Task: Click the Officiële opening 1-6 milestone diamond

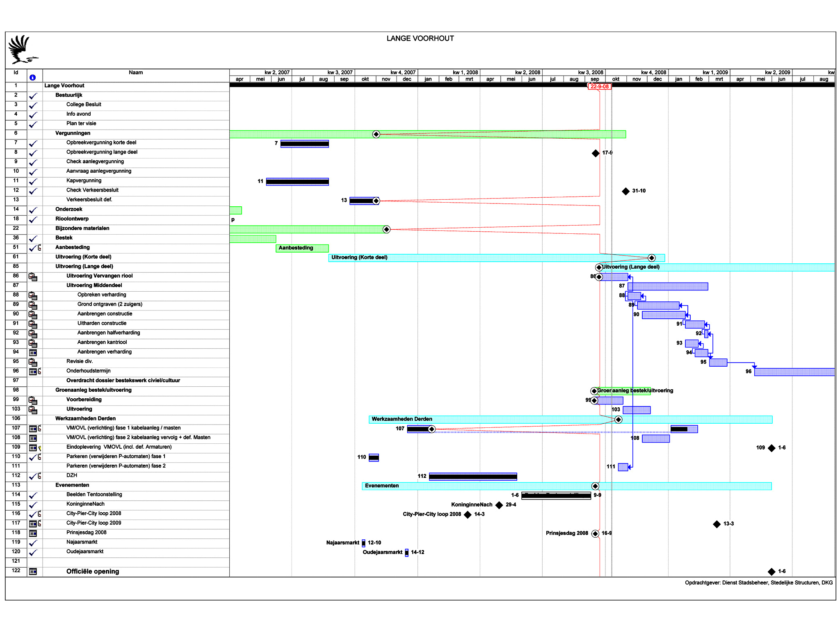Action: pos(772,571)
